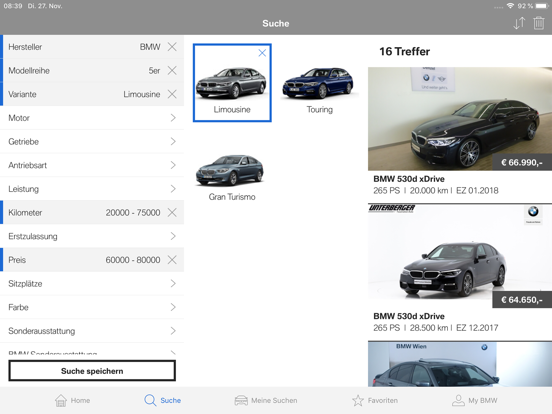
Task: Open the Getriebe filter options
Action: 92,142
